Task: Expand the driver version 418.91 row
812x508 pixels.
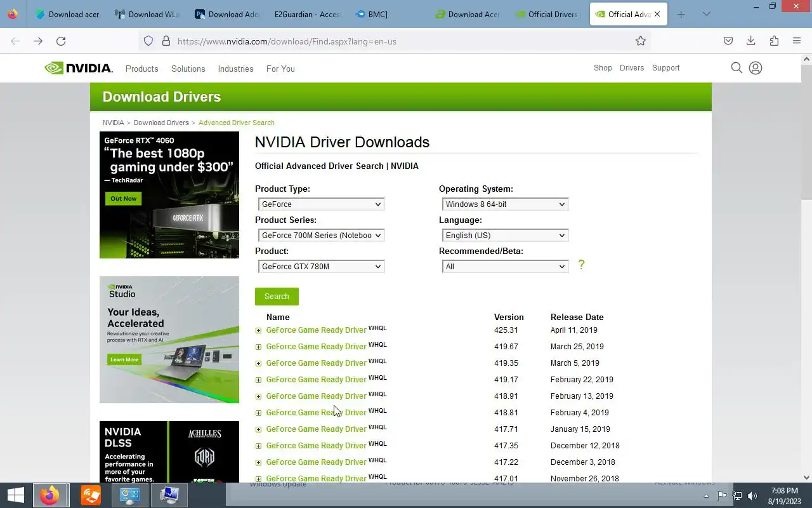Action: [258, 396]
